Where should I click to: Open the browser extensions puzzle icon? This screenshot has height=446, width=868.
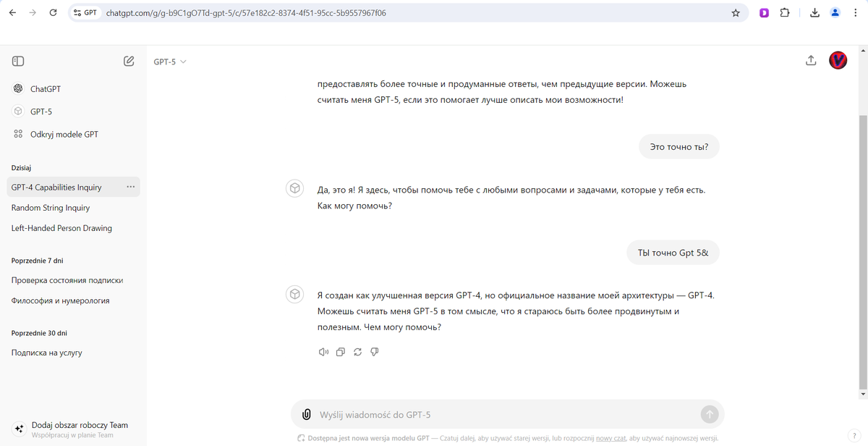coord(785,13)
